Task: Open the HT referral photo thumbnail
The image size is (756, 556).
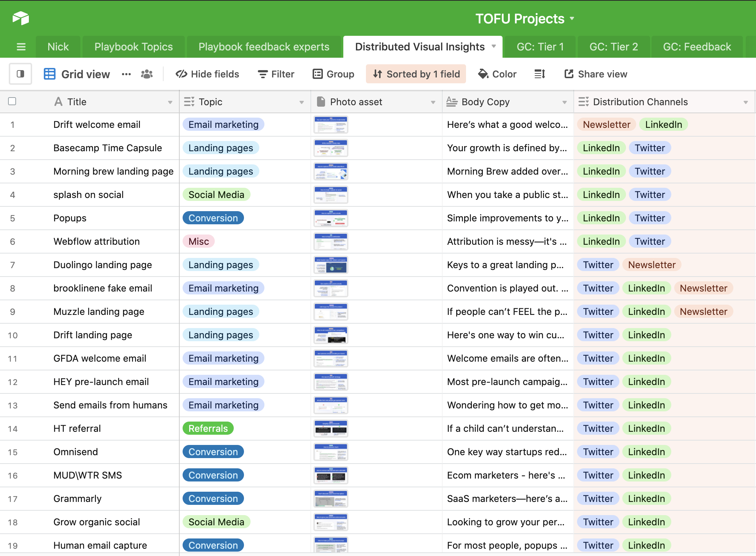Action: coord(331,429)
